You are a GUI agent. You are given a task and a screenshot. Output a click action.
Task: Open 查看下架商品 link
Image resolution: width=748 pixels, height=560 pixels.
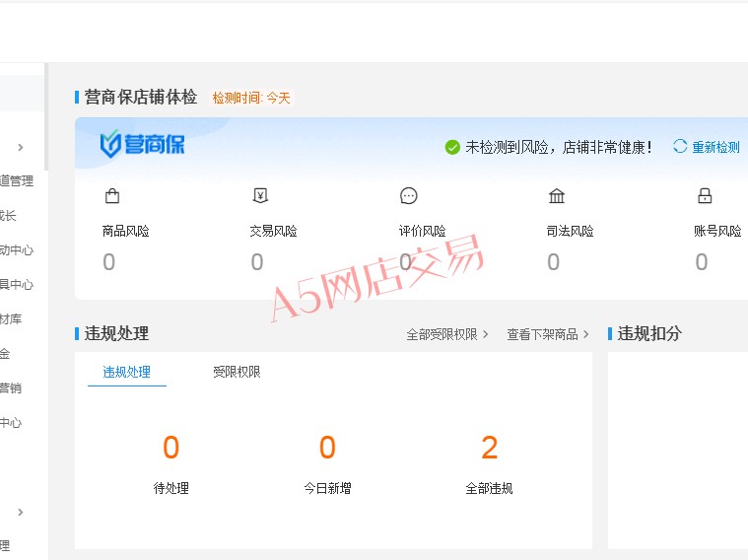click(548, 334)
